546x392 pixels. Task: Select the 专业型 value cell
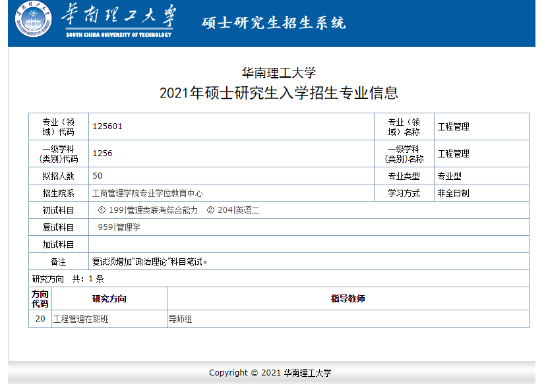481,176
